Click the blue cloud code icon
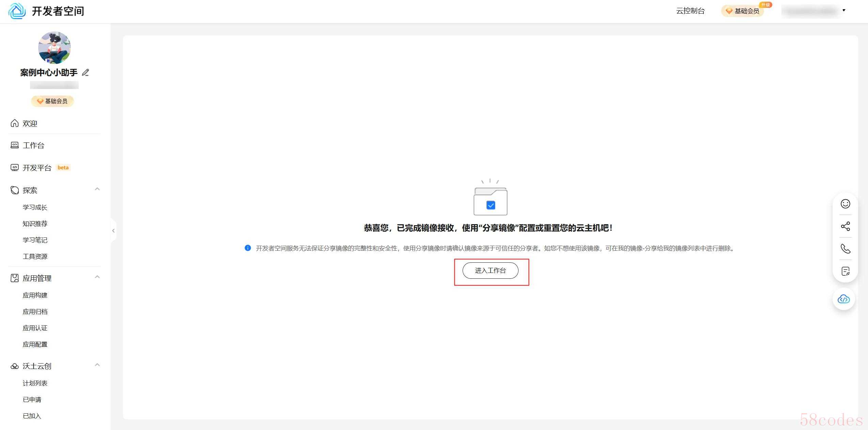The width and height of the screenshot is (868, 430). [844, 299]
